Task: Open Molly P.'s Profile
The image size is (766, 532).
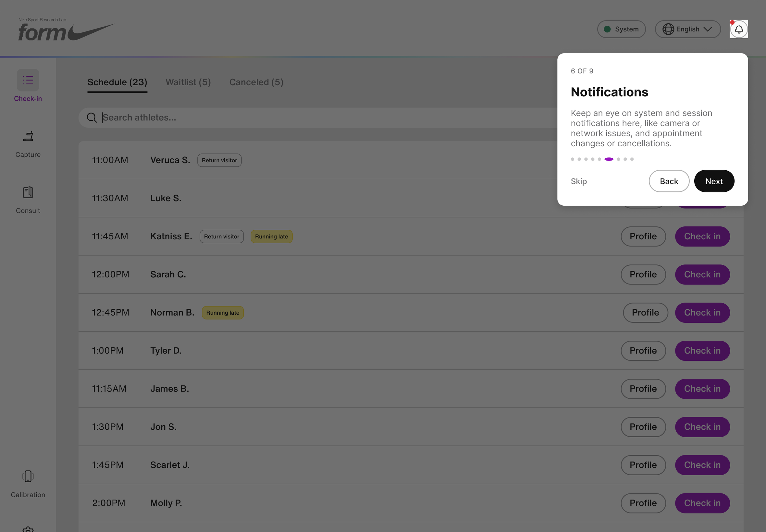Action: coord(643,503)
